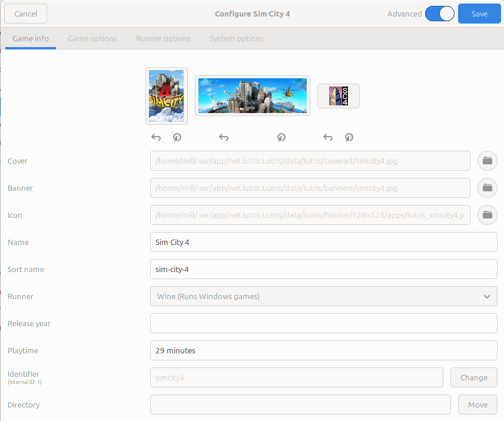This screenshot has height=421, width=504.
Task: Click the download icon under the SC4 icon
Action: 349,137
